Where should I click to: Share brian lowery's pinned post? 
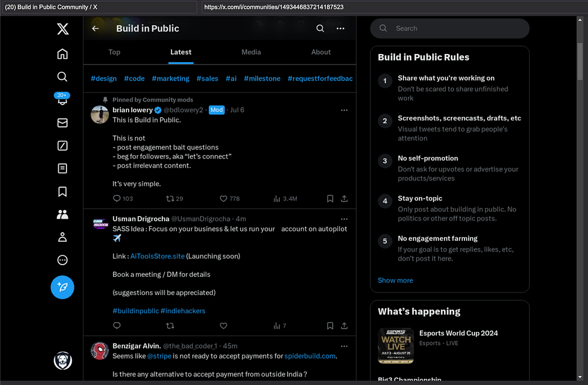tap(344, 199)
